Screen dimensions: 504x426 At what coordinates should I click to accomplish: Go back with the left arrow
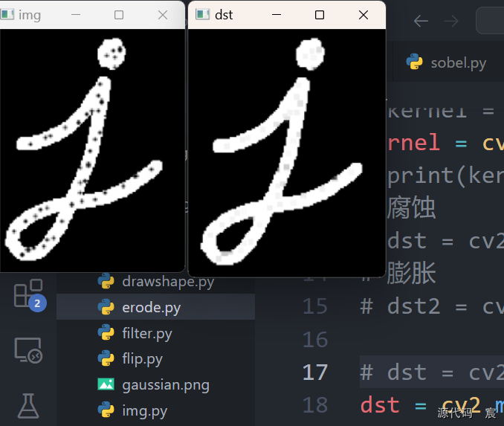click(x=421, y=22)
